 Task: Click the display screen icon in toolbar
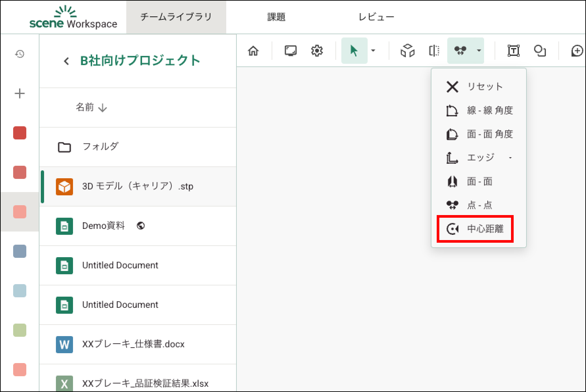290,51
